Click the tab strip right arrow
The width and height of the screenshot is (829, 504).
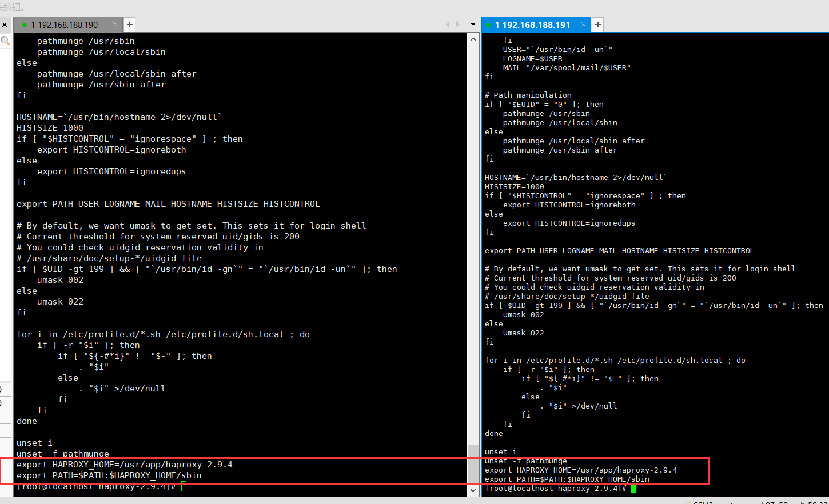click(x=457, y=24)
